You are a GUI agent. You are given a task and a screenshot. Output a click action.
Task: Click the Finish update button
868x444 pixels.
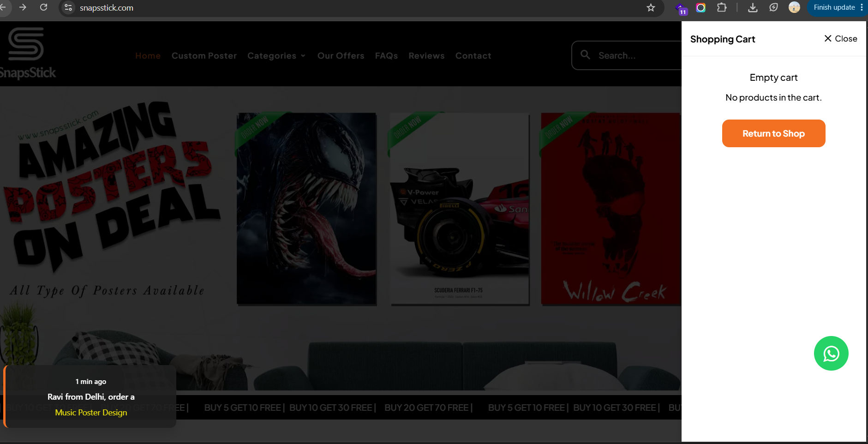tap(834, 7)
